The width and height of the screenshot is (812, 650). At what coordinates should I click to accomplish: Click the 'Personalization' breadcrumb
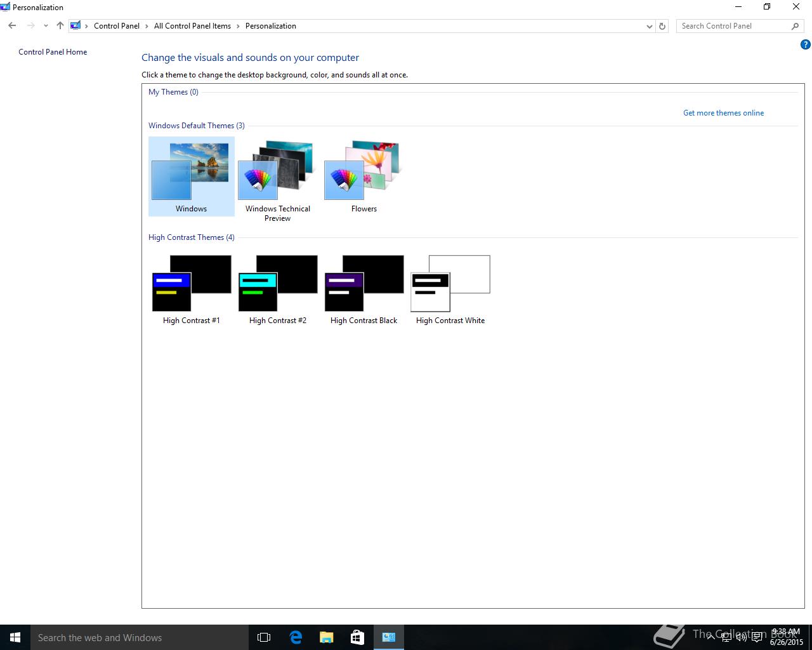pyautogui.click(x=271, y=26)
